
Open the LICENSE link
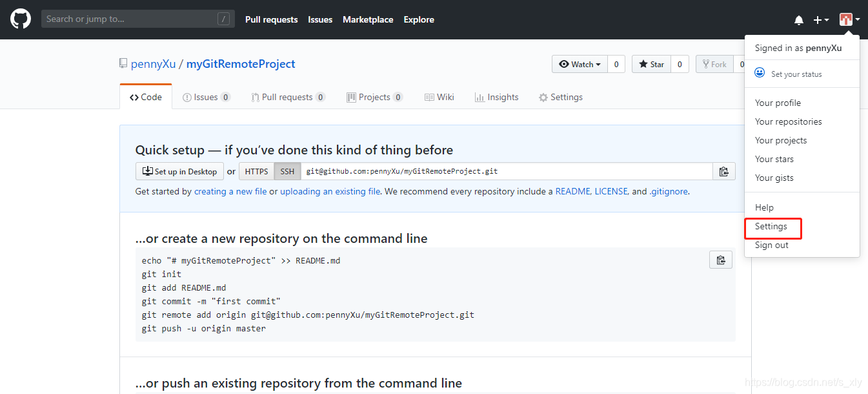pos(611,191)
